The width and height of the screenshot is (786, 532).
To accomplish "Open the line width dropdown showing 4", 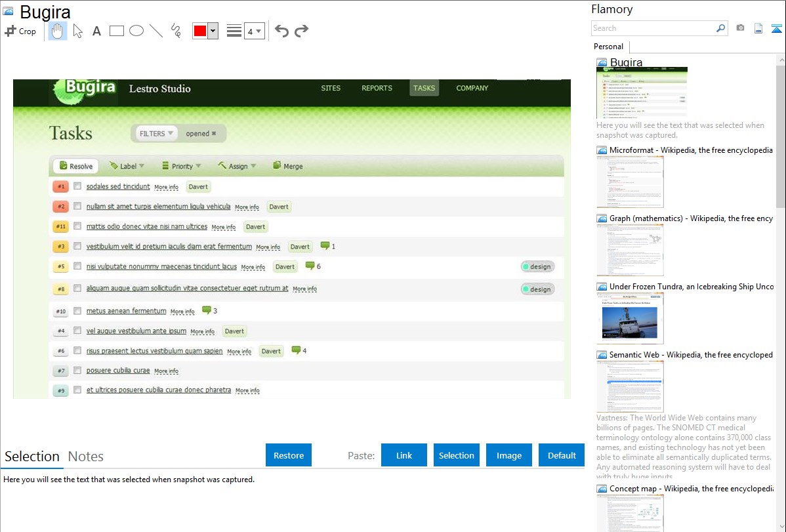I will point(254,31).
